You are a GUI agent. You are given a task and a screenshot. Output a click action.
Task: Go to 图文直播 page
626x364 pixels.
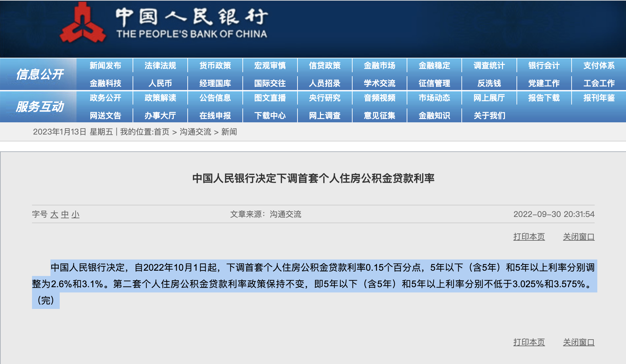coord(270,98)
